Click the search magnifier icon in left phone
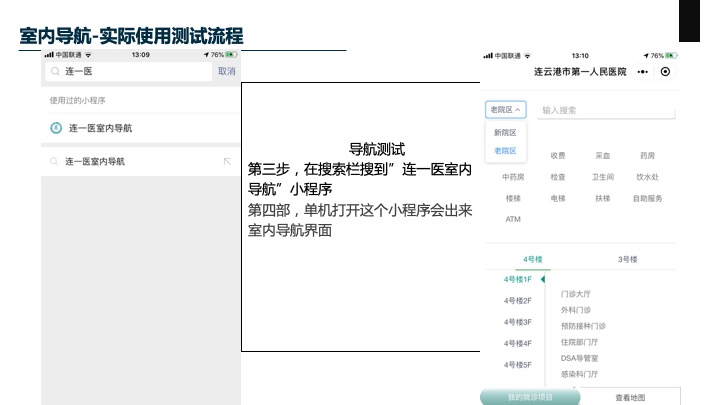Viewport: 720px width, 405px height. click(56, 71)
